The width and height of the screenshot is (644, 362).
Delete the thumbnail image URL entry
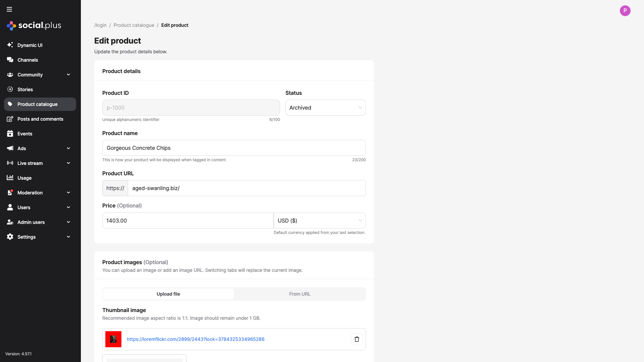[357, 339]
